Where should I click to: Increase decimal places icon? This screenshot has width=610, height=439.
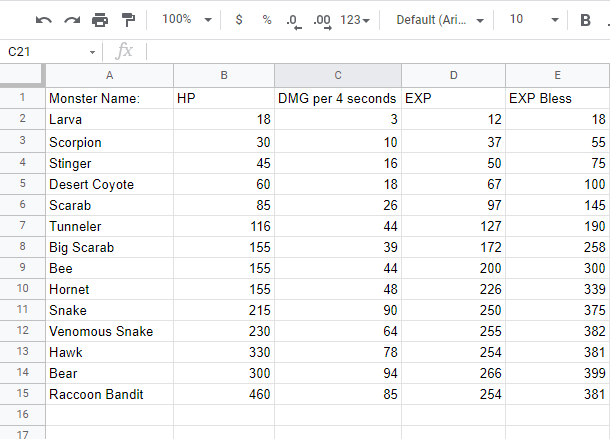323,21
